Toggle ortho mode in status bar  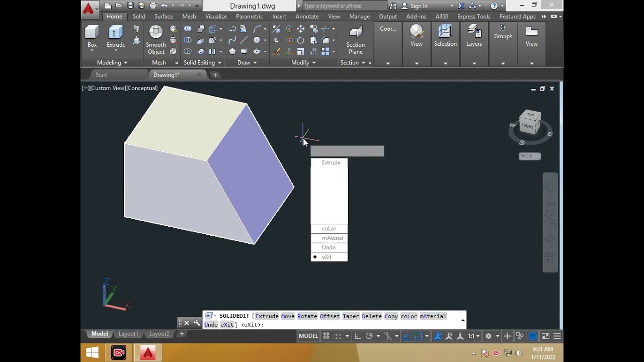coord(357,336)
